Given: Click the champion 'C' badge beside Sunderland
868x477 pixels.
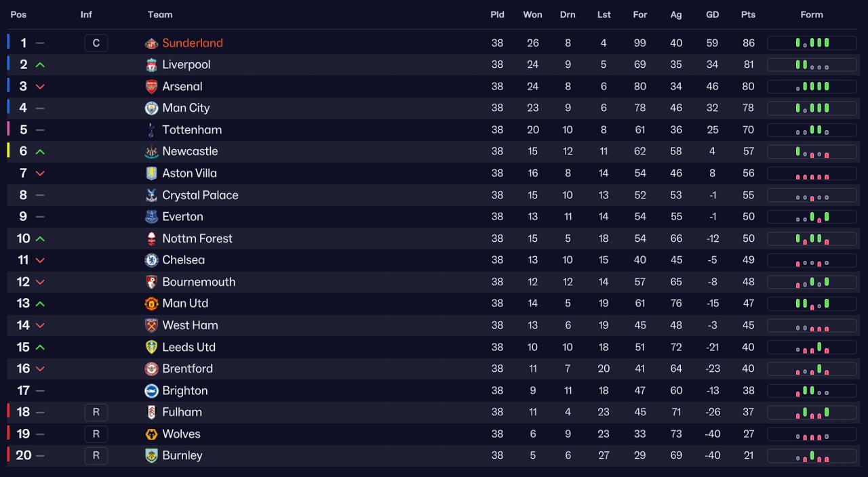Looking at the screenshot, I should coord(96,43).
